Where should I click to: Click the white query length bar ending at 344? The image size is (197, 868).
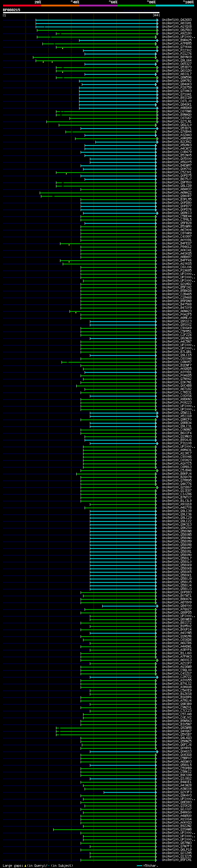click(81, 13)
